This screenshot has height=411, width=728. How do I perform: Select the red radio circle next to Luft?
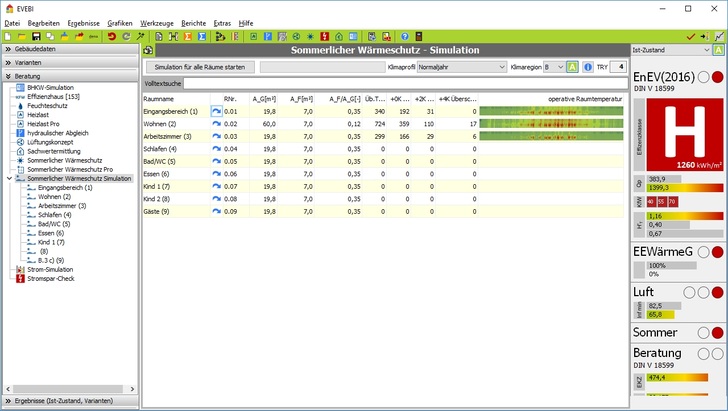click(717, 293)
